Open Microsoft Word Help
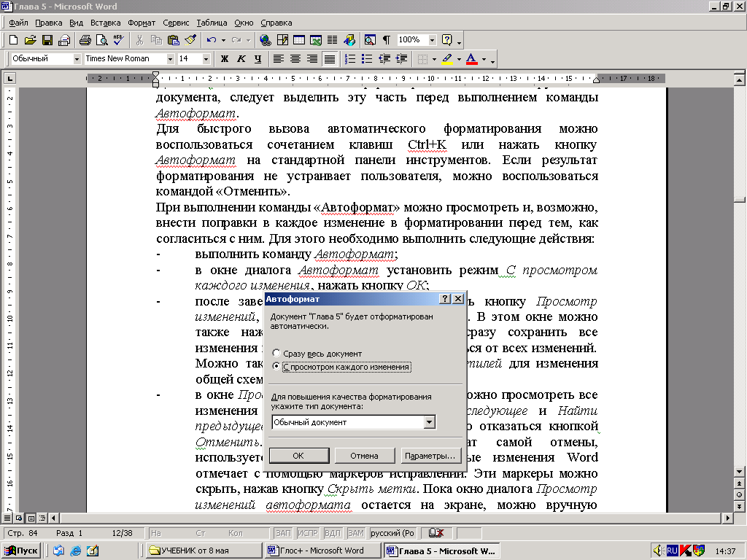Screen dimensions: 747x560 (447, 40)
